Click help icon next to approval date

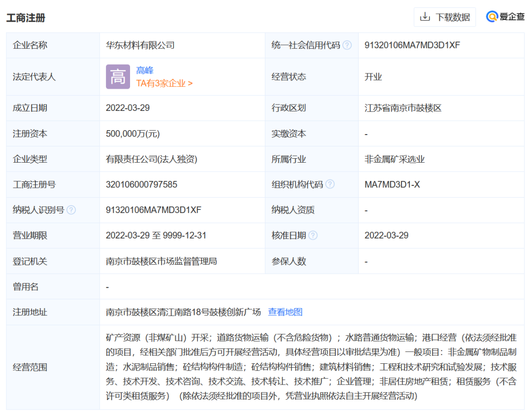click(x=313, y=236)
